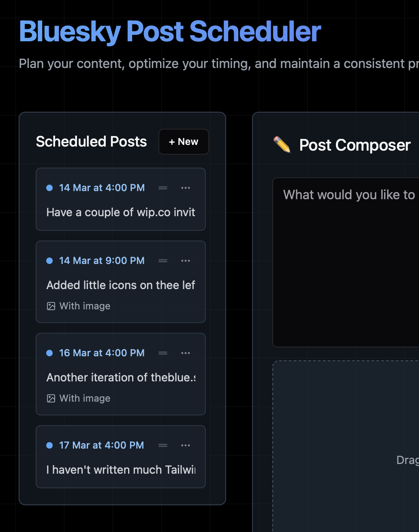This screenshot has height=532, width=419.
Task: Click the 14 Mar at 9:00 PM date
Action: click(x=102, y=261)
